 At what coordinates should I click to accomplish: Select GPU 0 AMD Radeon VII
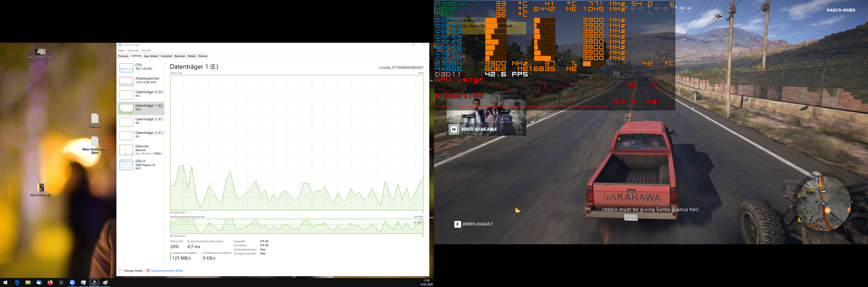point(141,165)
